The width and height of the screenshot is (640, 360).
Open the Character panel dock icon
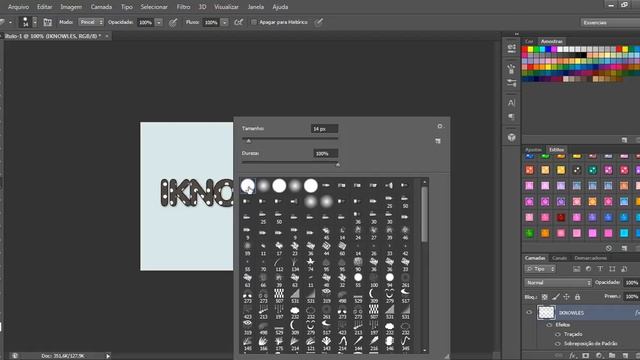pos(511,102)
